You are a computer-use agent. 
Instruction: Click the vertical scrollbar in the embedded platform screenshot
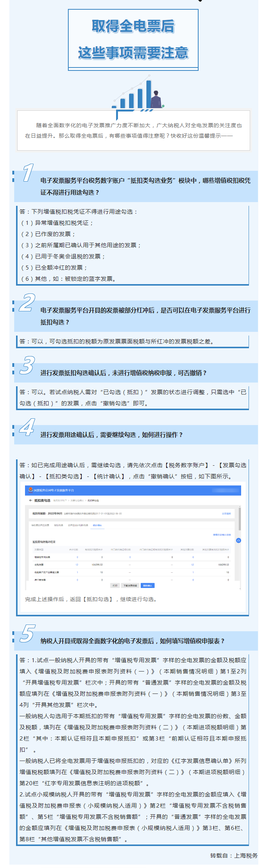[240, 518]
